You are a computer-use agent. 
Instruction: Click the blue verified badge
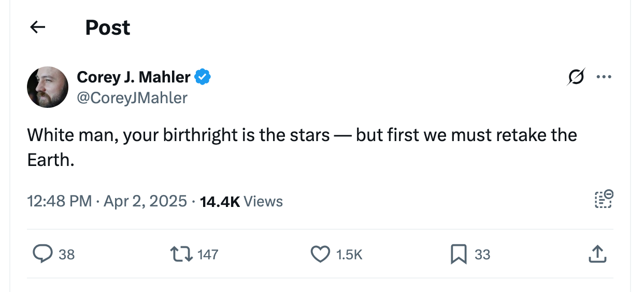pos(203,77)
